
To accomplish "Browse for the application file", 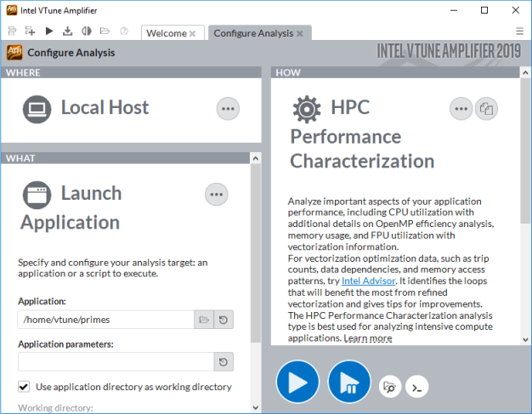I will pyautogui.click(x=203, y=320).
